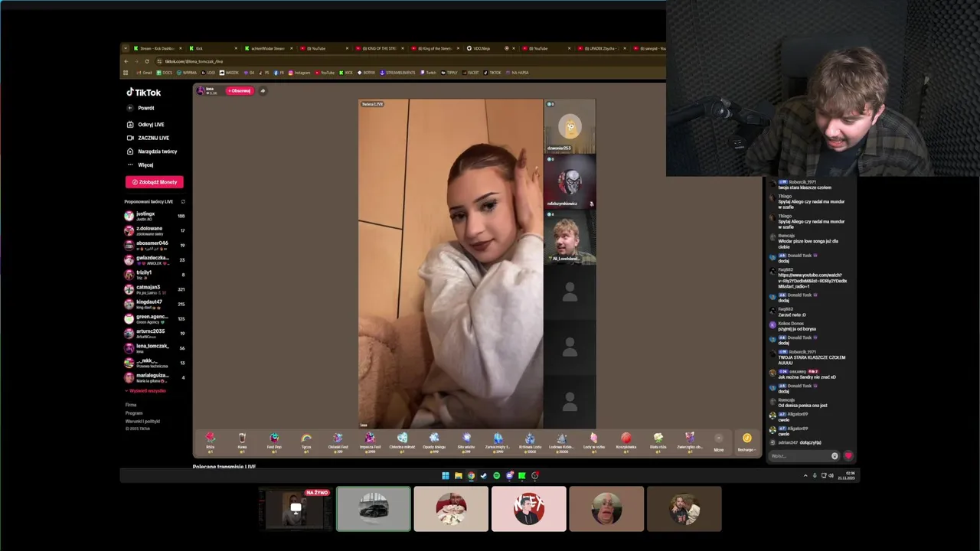Select the blond guest video tile
This screenshot has width=980, height=551.
[570, 236]
